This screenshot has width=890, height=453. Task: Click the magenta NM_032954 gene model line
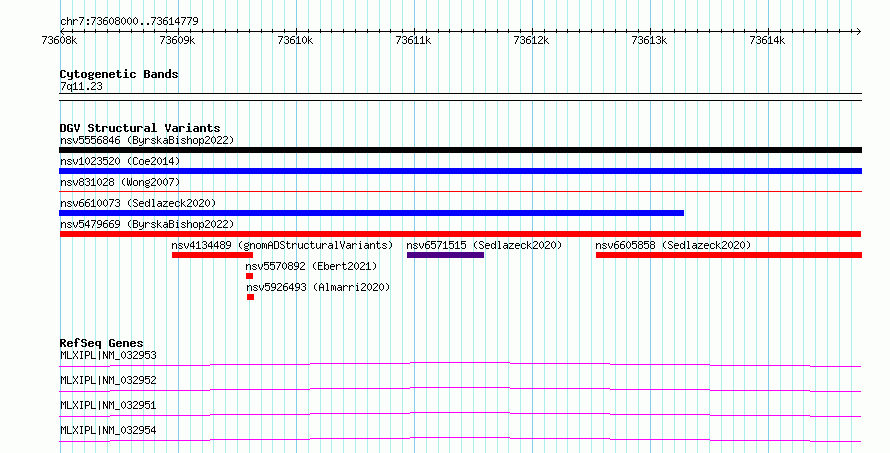pyautogui.click(x=460, y=439)
